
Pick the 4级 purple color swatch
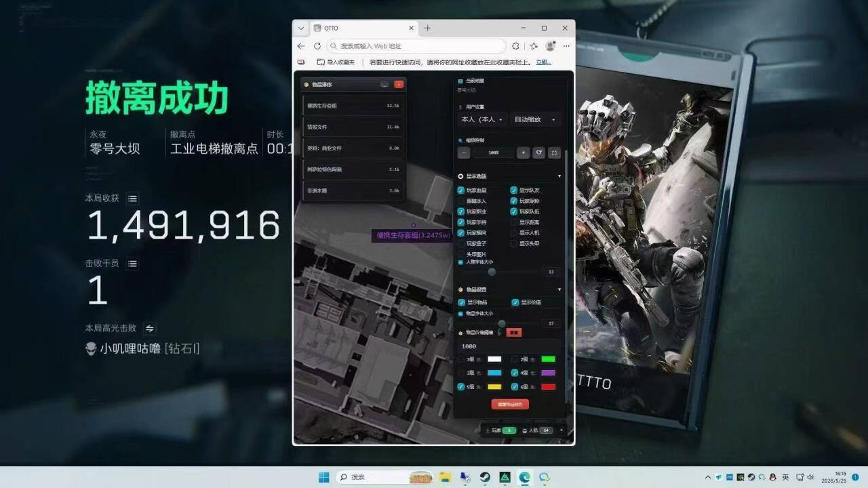tap(548, 373)
